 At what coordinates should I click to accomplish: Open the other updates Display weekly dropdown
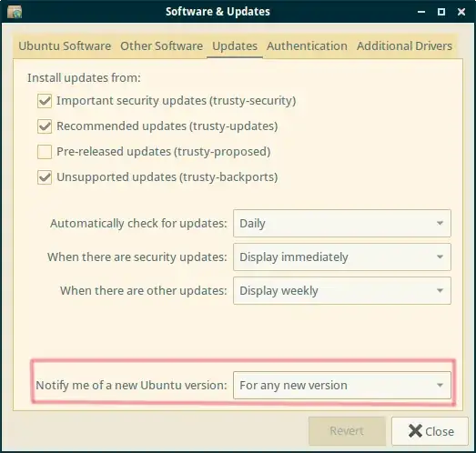click(x=342, y=291)
